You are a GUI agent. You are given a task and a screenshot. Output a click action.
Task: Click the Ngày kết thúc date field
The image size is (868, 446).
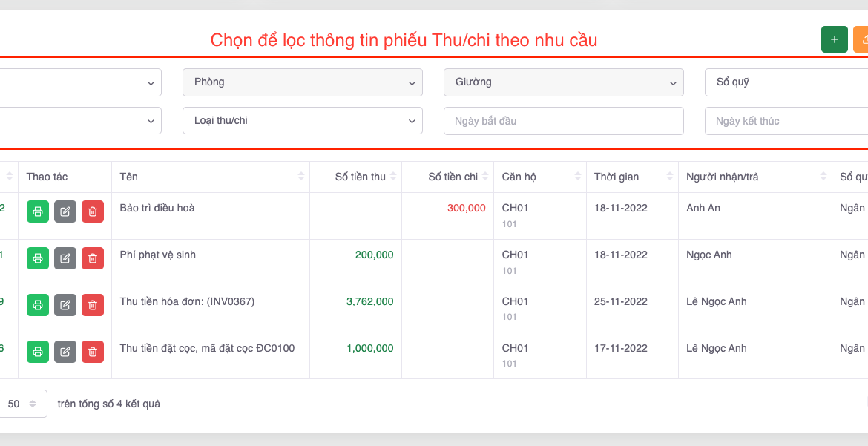785,121
